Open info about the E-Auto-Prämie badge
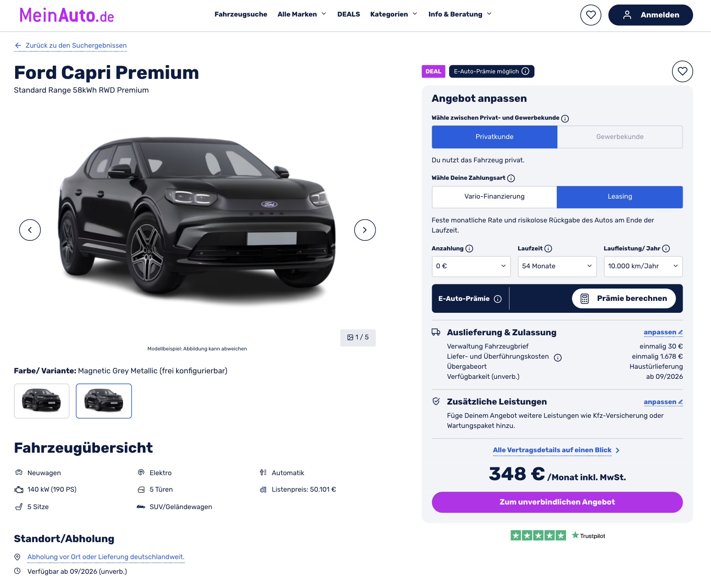Viewport: 711px width, 588px height. pos(526,71)
